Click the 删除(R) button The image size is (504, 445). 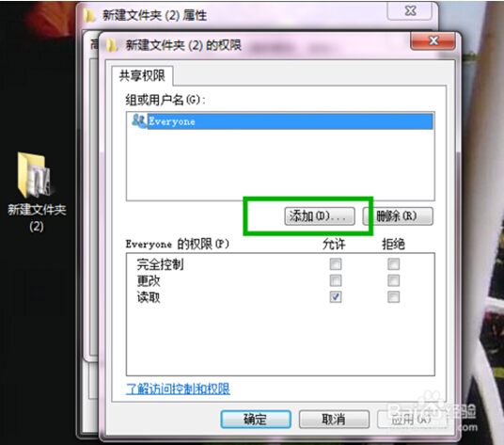coord(398,216)
